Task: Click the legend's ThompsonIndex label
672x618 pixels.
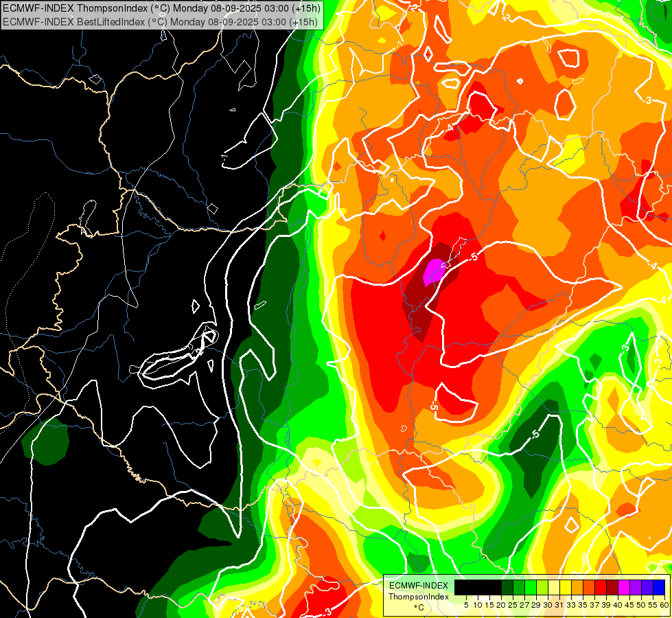Action: [x=419, y=597]
